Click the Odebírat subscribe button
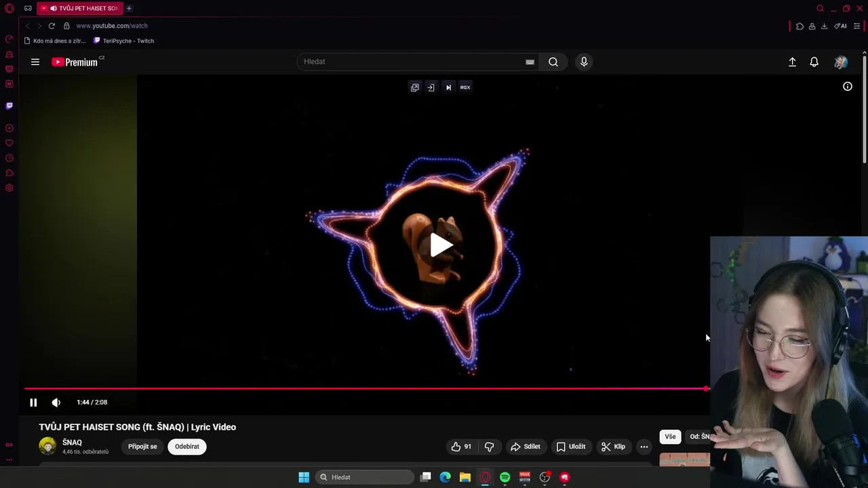 (x=187, y=447)
